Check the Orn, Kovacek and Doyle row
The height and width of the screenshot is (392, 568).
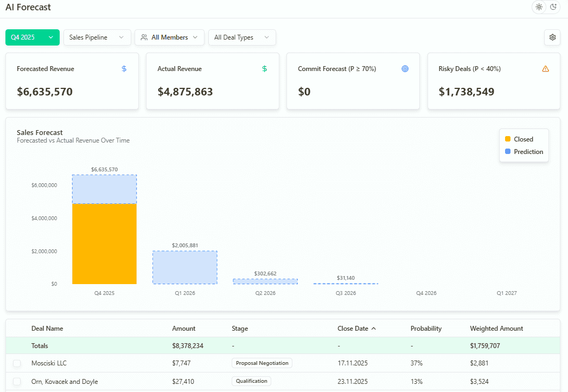tap(16, 382)
